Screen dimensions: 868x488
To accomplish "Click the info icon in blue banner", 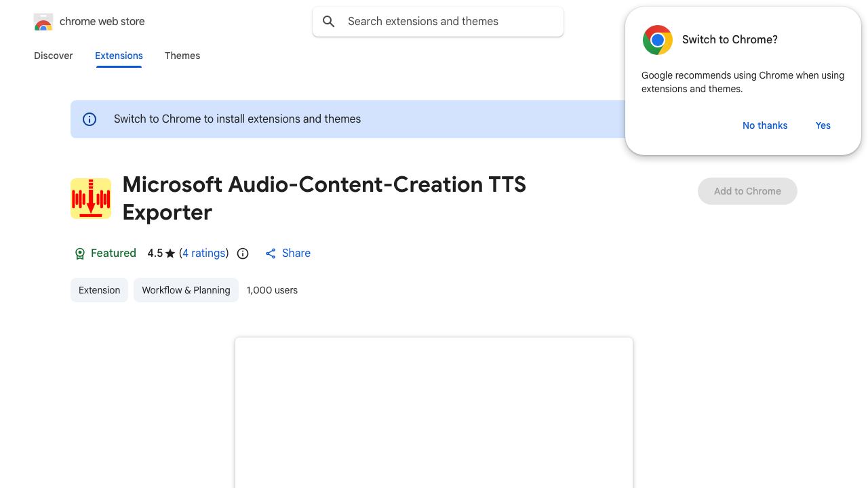I will pos(90,119).
